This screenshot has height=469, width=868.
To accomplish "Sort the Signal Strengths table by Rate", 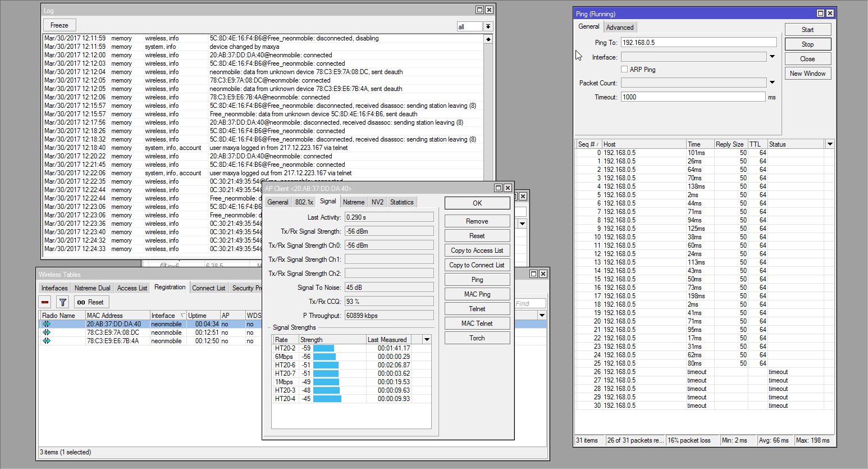I will click(285, 340).
